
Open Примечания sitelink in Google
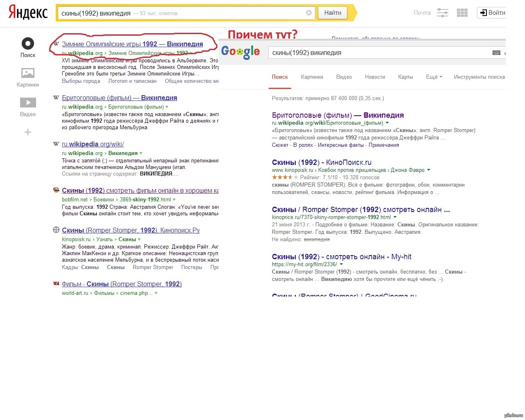tap(384, 145)
